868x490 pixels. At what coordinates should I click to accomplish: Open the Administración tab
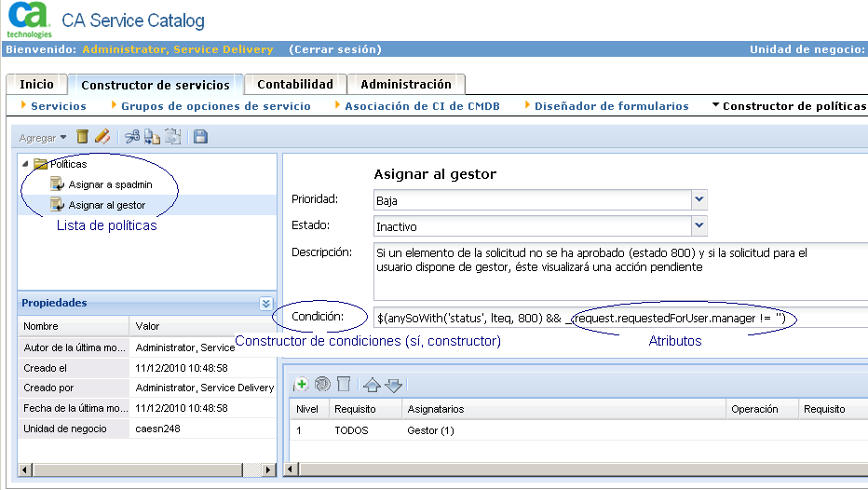coord(405,84)
